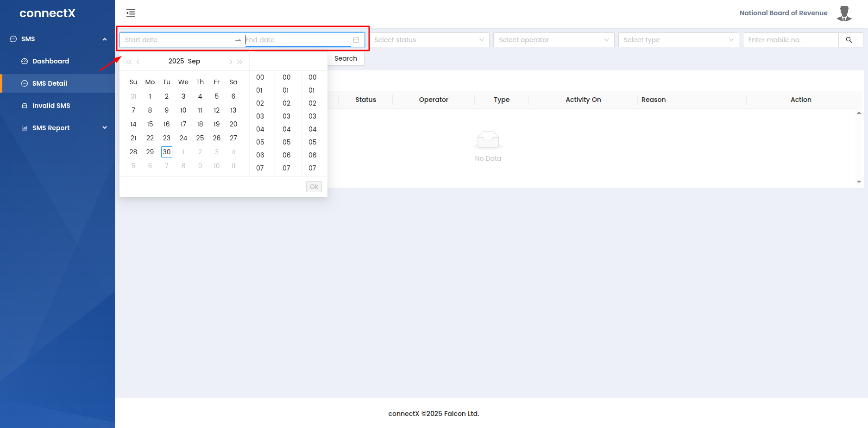Open the Select status dropdown

pos(429,40)
